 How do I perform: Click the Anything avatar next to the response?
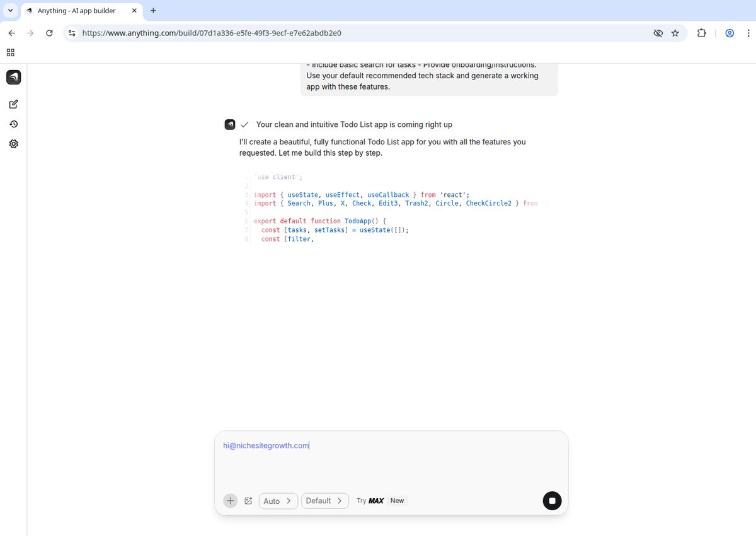[229, 124]
